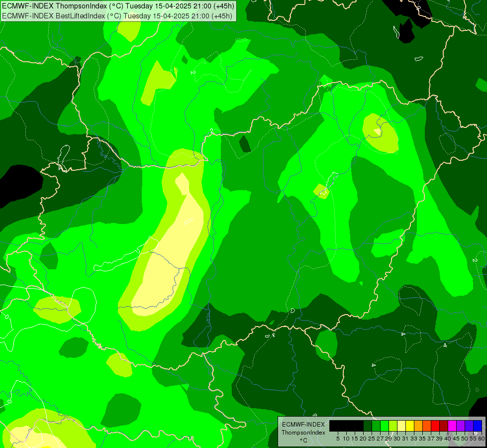The height and width of the screenshot is (448, 487).
Task: Click the legend tick value '31'
Action: coord(405,439)
